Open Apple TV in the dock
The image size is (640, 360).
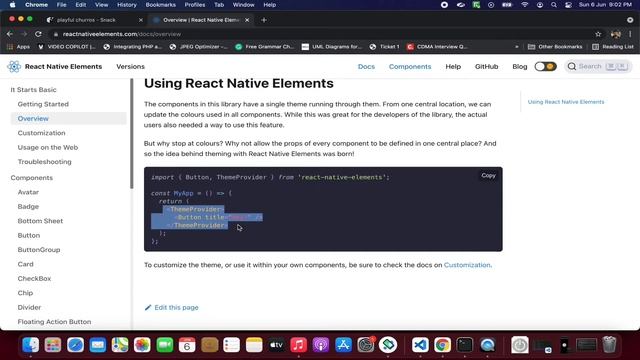(x=276, y=345)
